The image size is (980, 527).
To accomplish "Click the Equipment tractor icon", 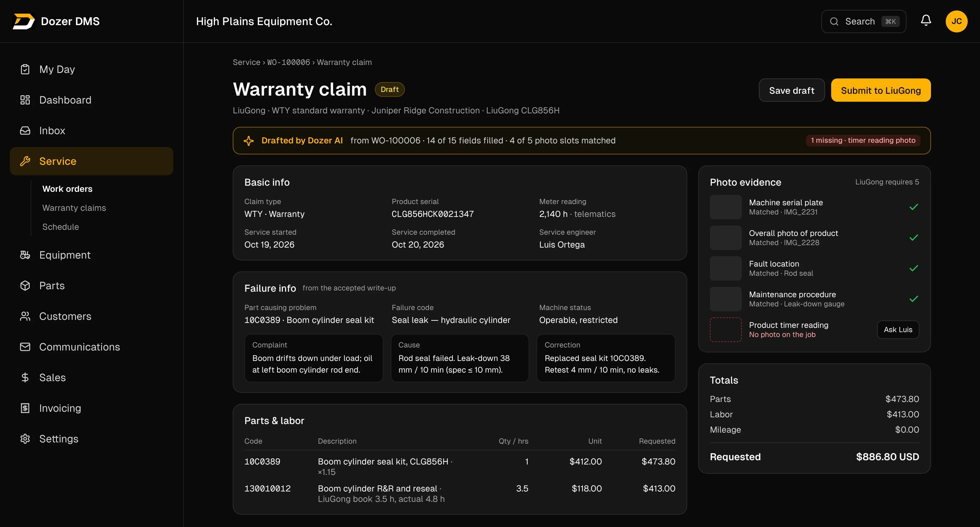I will click(25, 255).
